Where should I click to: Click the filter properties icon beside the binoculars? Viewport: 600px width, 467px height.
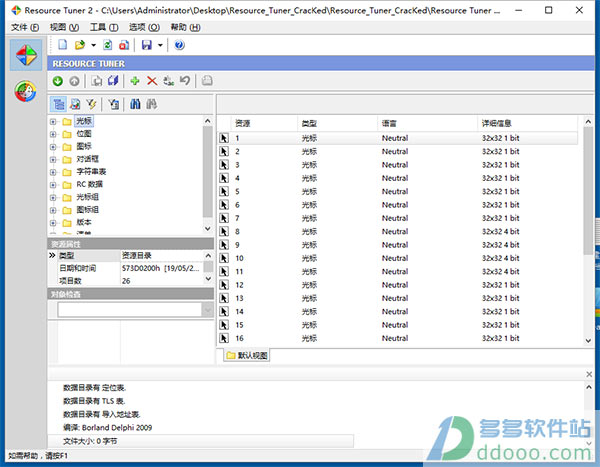pyautogui.click(x=113, y=104)
